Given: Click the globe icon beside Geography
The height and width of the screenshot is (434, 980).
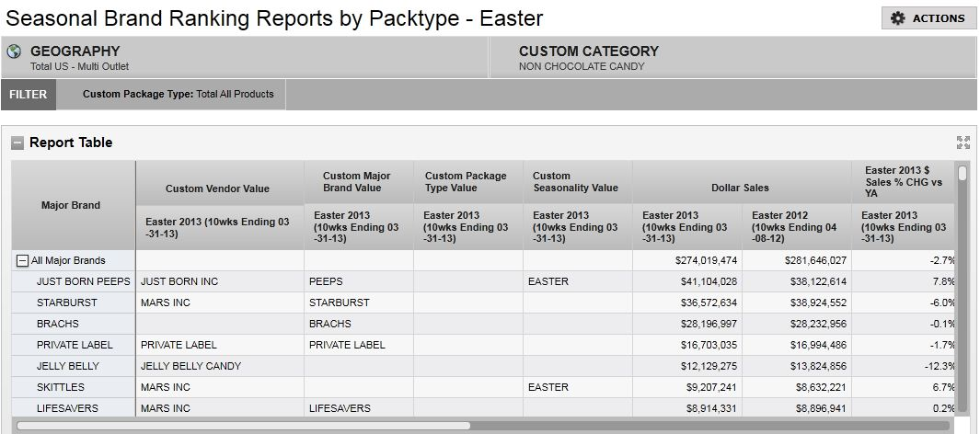Looking at the screenshot, I should pos(15,51).
